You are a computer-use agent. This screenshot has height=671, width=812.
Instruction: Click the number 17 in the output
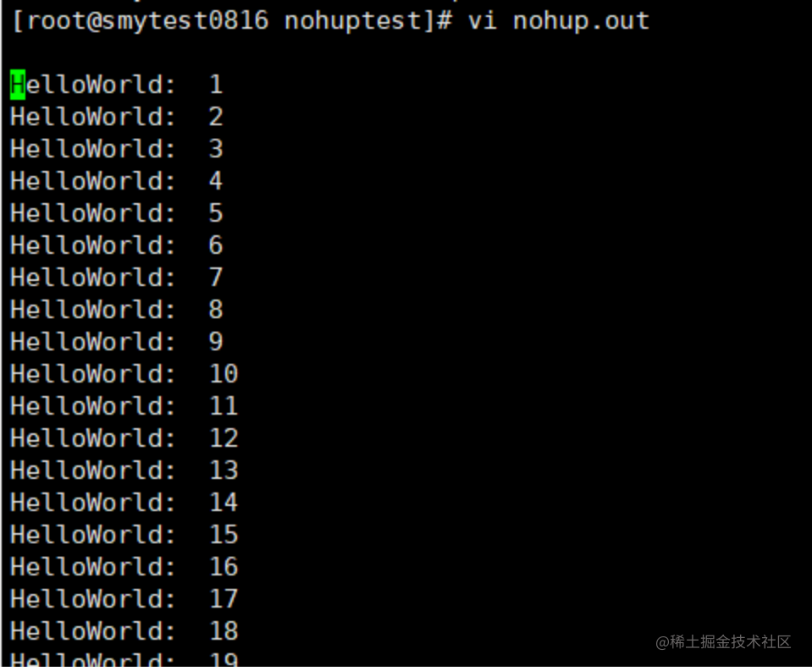click(x=224, y=599)
